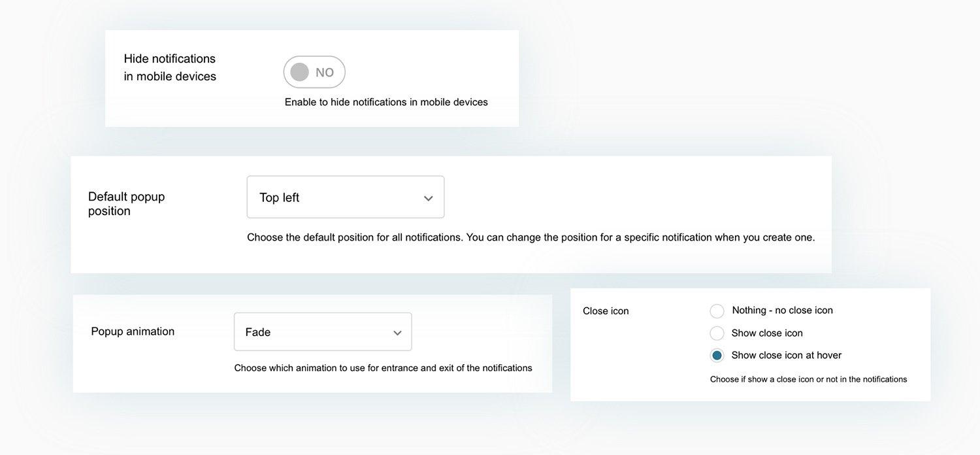Click the chevron arrow in the Fade dropdown

pos(397,333)
